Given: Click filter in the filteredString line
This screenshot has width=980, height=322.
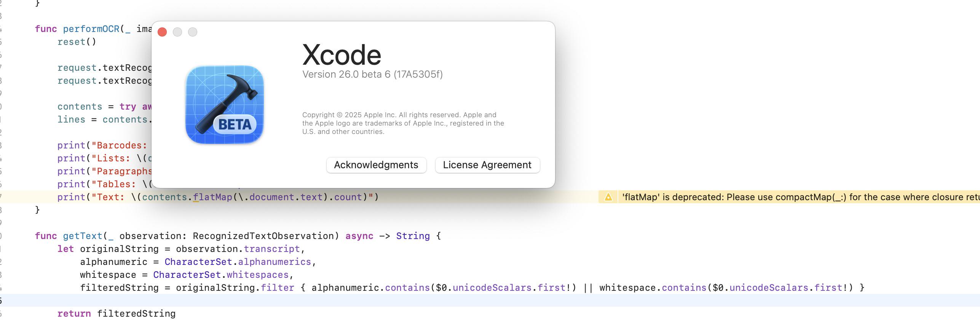Looking at the screenshot, I should (x=277, y=288).
